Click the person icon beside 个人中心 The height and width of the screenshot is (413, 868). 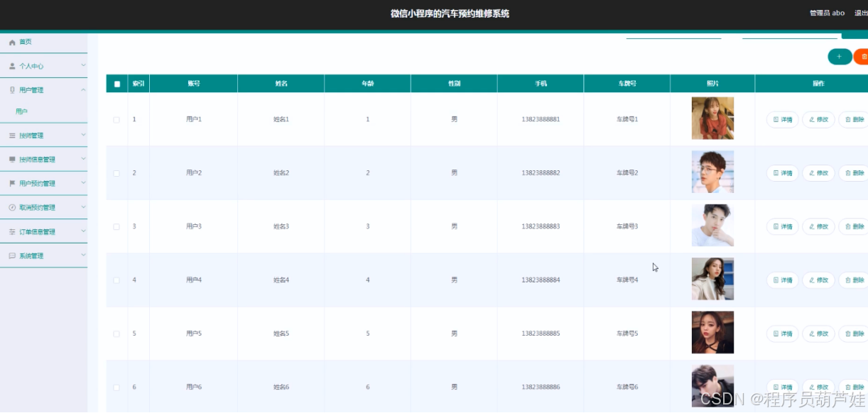click(x=12, y=66)
